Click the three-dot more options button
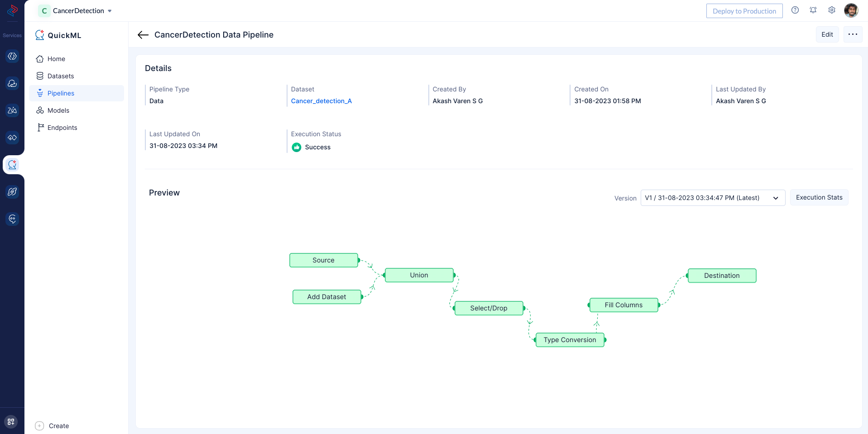Image resolution: width=868 pixels, height=434 pixels. tap(852, 34)
